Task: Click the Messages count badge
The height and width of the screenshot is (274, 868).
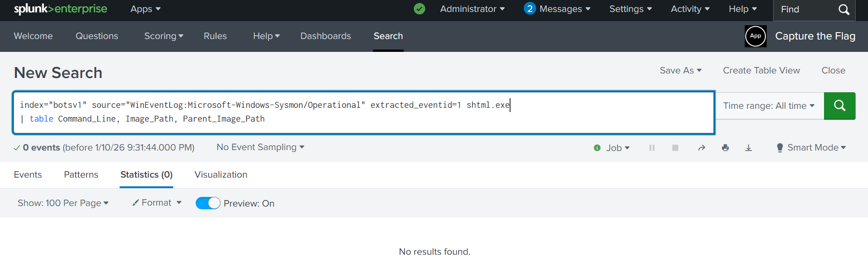Action: [530, 9]
